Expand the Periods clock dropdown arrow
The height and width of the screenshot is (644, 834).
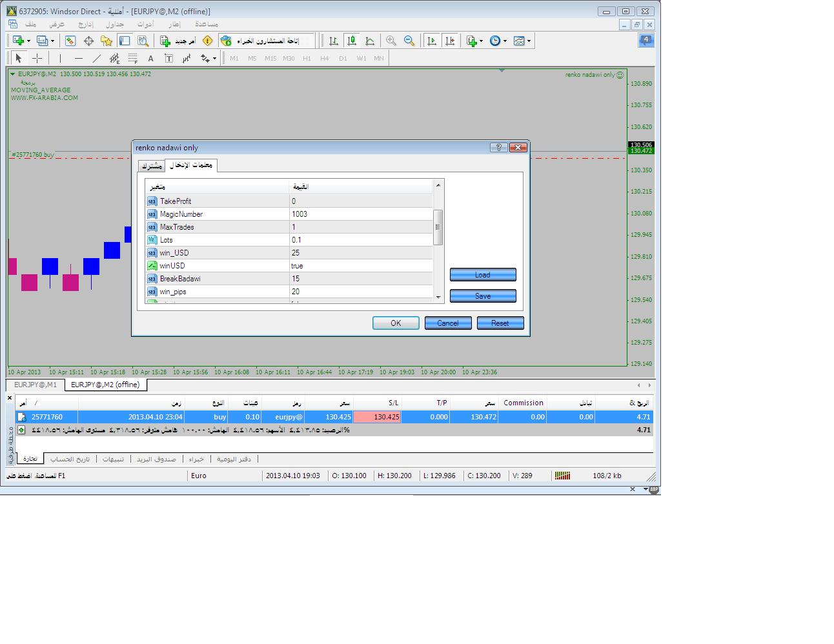[x=505, y=41]
